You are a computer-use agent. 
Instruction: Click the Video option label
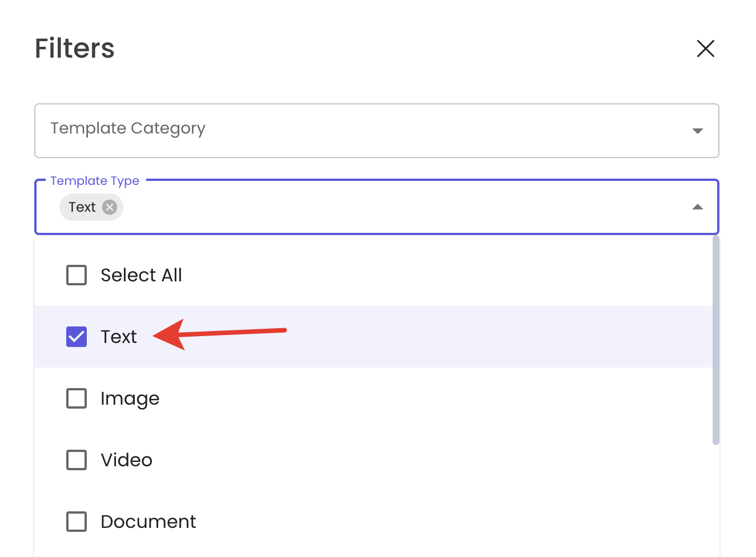[x=126, y=460]
